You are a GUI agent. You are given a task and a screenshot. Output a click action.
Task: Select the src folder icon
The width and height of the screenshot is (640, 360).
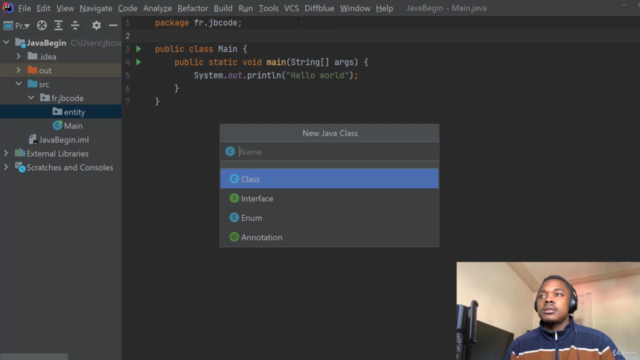(32, 84)
